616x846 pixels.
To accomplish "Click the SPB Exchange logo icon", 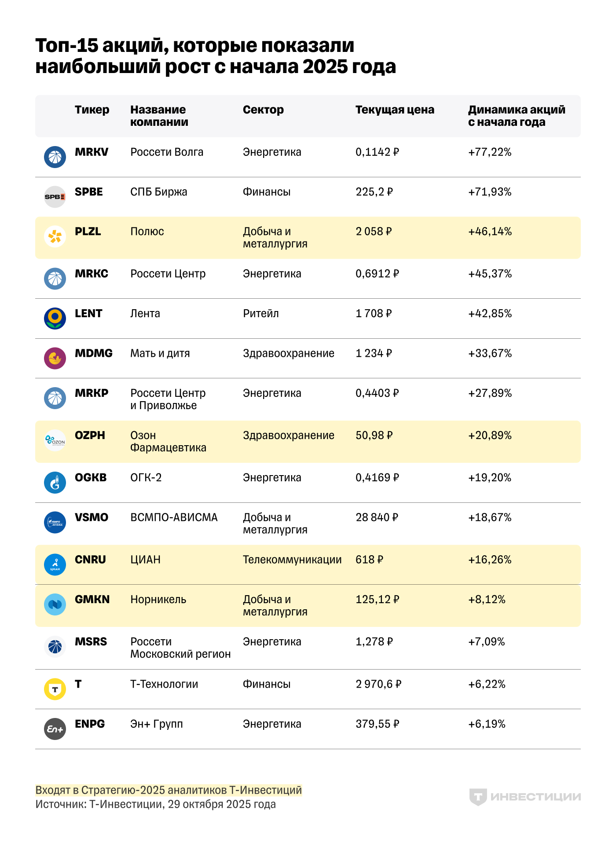I will 55,197.
